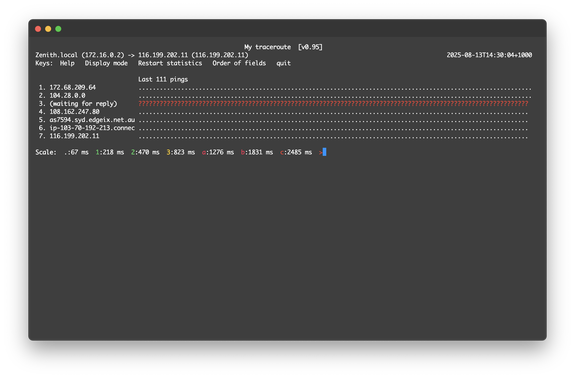Click green scale marker 1:218 ms
The width and height of the screenshot is (575, 378).
coord(110,152)
